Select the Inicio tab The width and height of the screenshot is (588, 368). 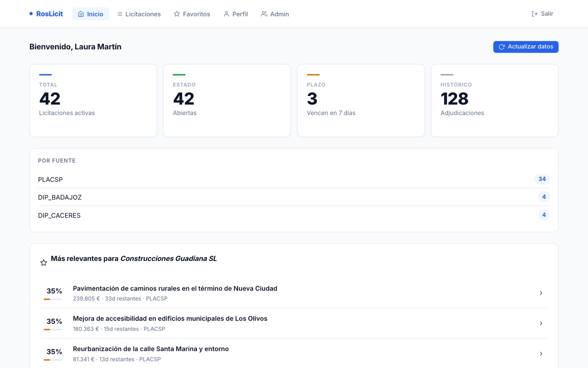(x=90, y=14)
